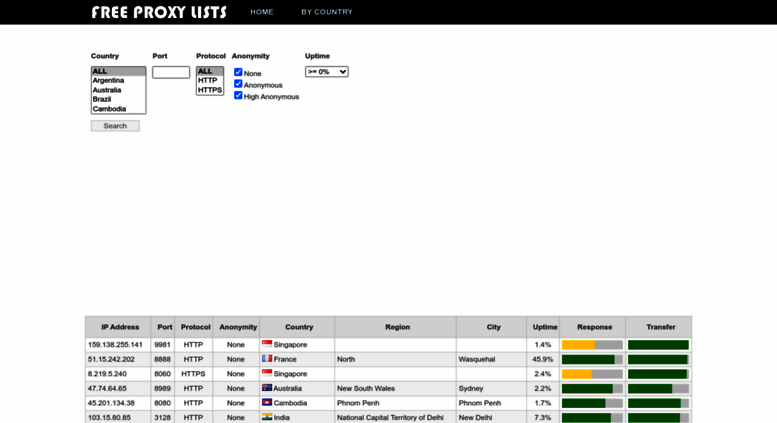Click port 9981 cell
Viewport: 777px width, 423px height.
point(163,345)
